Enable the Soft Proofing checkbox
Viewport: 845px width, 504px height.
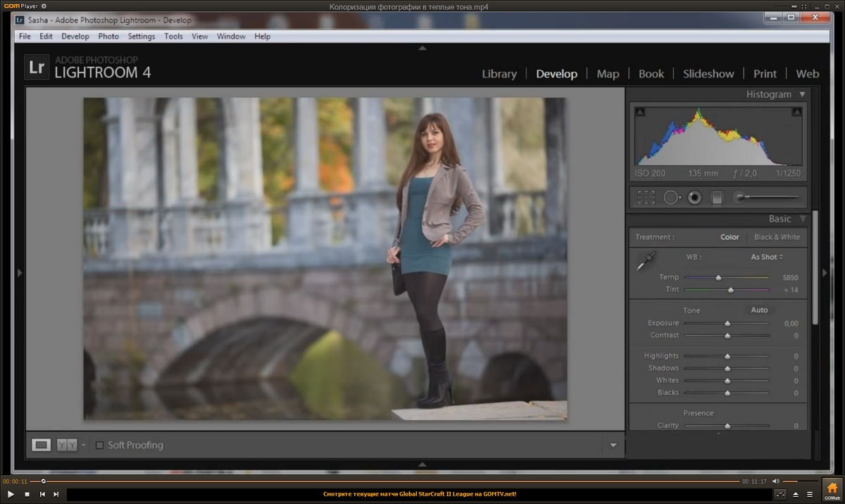[99, 445]
